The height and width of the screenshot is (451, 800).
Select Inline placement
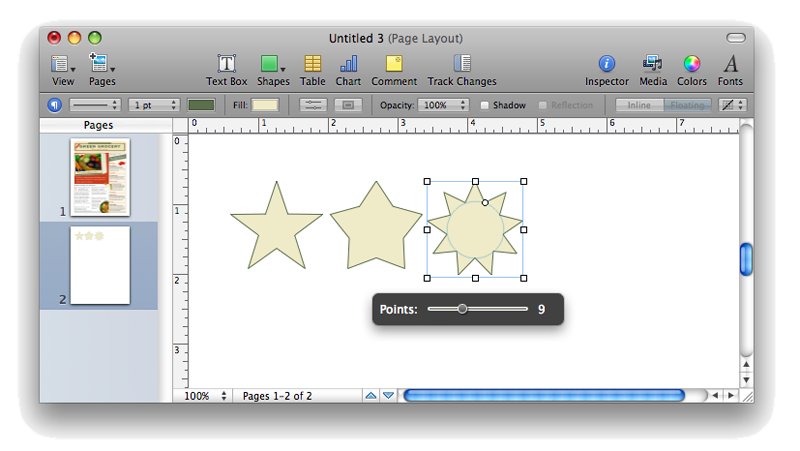click(639, 105)
